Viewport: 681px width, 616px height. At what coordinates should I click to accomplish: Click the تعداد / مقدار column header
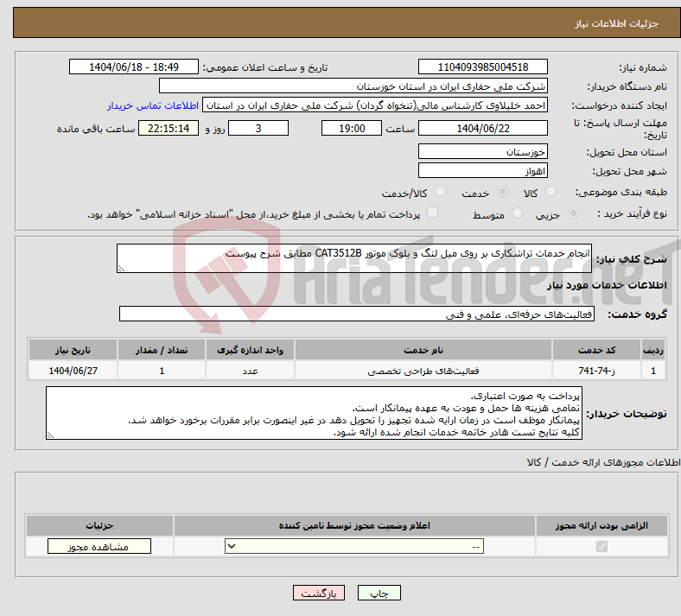pyautogui.click(x=162, y=350)
